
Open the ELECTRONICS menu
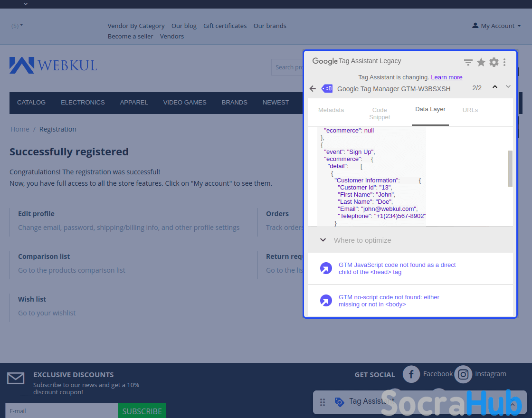click(x=83, y=103)
